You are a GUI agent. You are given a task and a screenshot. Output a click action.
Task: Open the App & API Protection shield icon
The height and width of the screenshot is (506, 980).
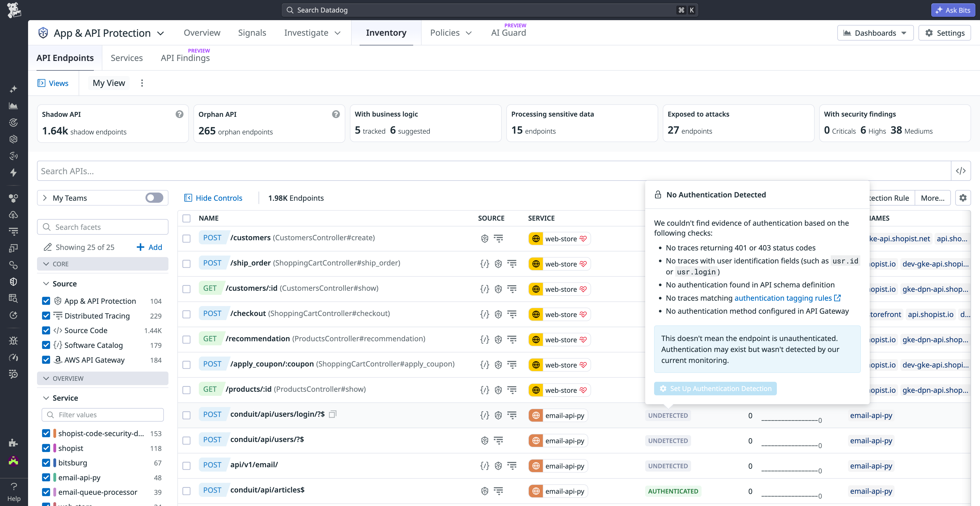43,33
